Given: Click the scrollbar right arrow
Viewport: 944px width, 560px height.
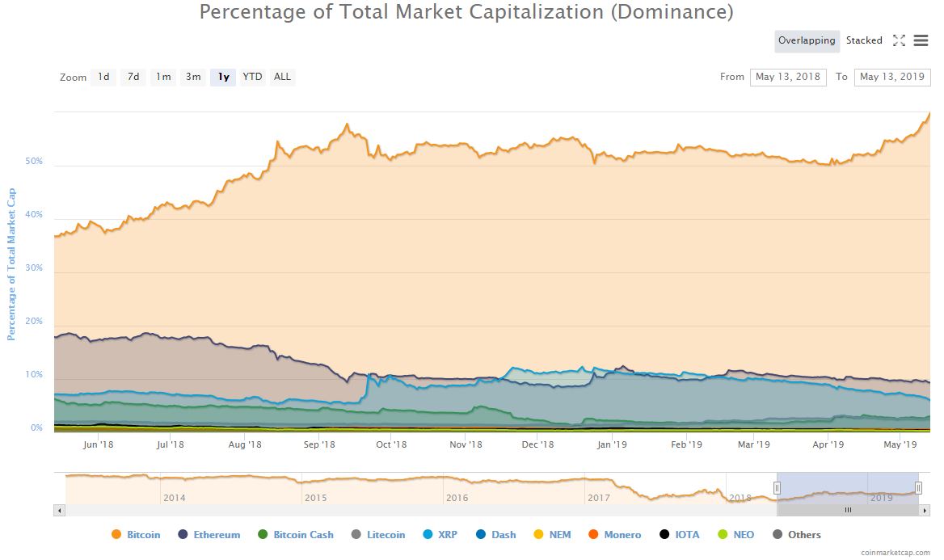Looking at the screenshot, I should 925,510.
